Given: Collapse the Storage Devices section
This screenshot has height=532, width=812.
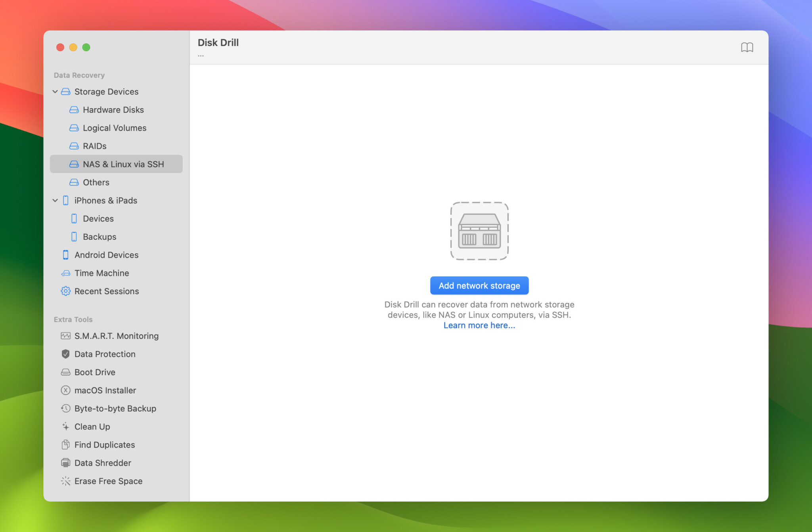Looking at the screenshot, I should tap(55, 92).
